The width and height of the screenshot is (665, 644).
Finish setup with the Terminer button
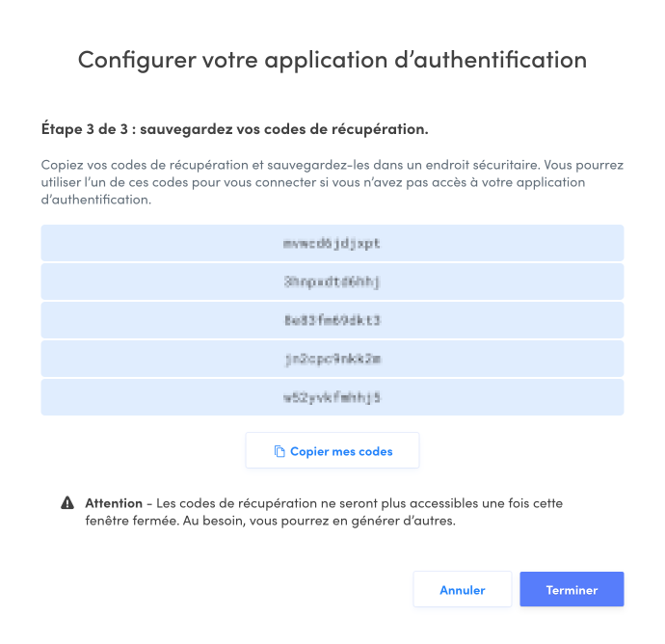[x=572, y=590]
